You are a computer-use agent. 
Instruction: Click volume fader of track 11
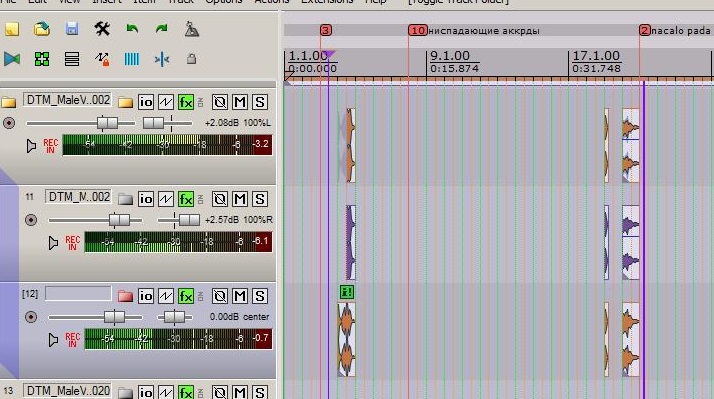(x=119, y=220)
